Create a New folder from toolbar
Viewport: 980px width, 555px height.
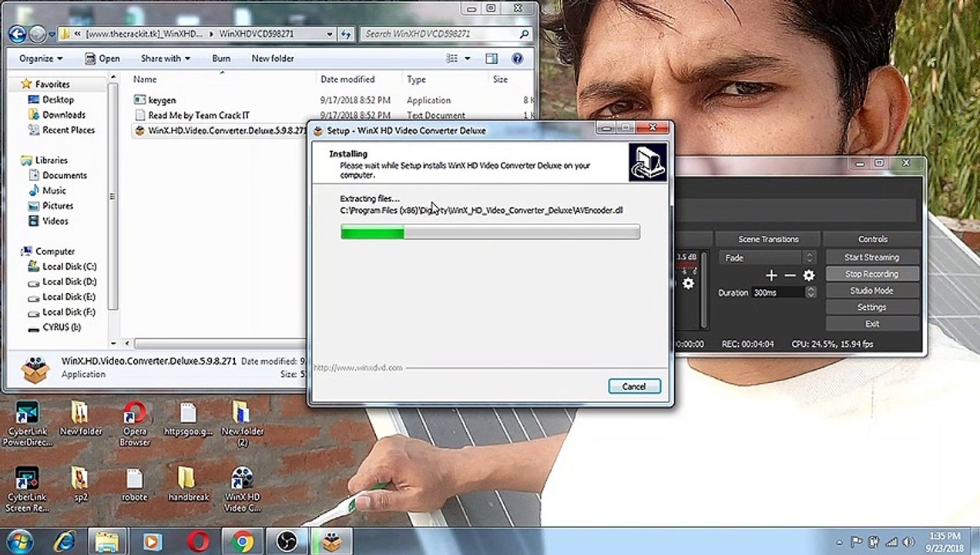pyautogui.click(x=272, y=59)
